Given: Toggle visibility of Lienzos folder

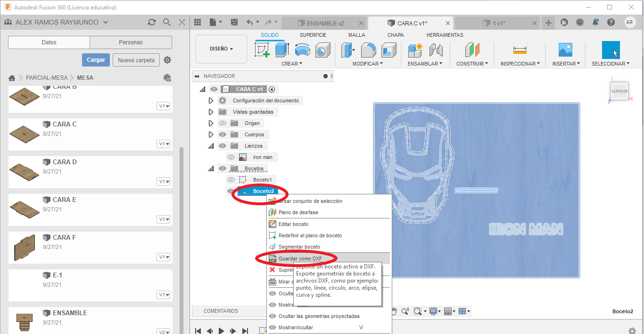Looking at the screenshot, I should pyautogui.click(x=223, y=146).
